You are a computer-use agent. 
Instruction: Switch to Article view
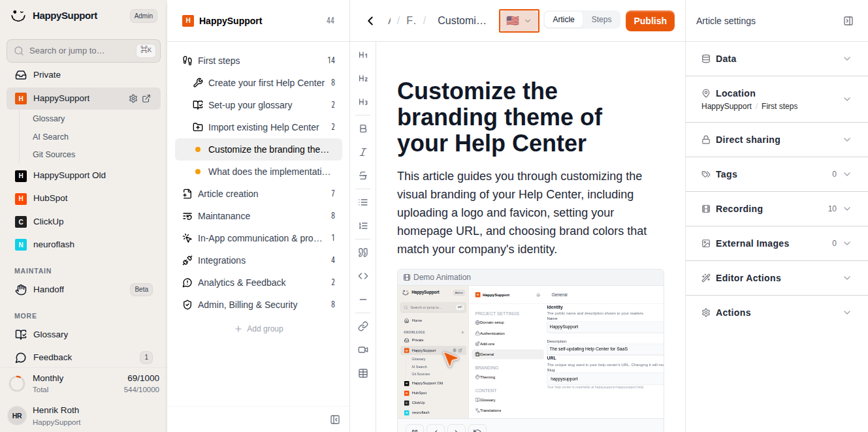coord(564,20)
